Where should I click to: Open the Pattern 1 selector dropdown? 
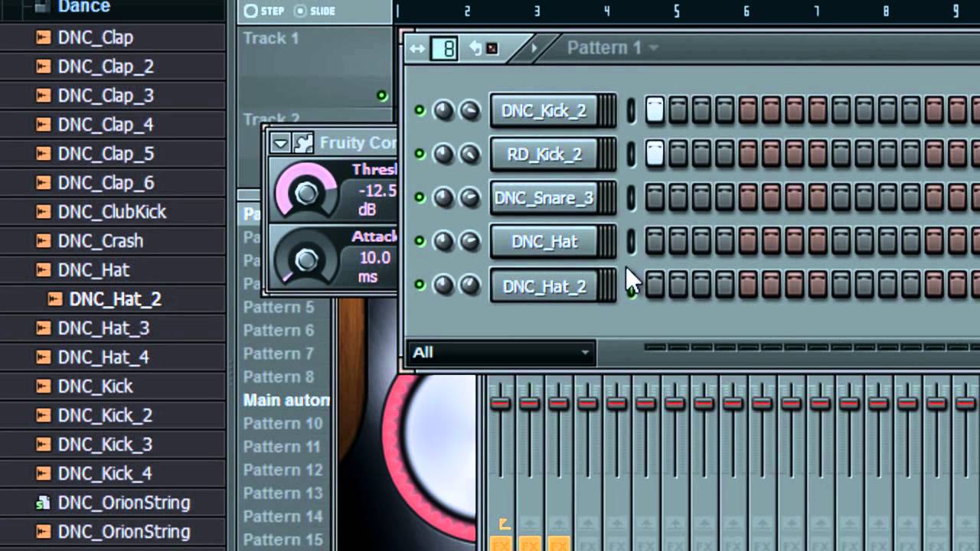612,47
